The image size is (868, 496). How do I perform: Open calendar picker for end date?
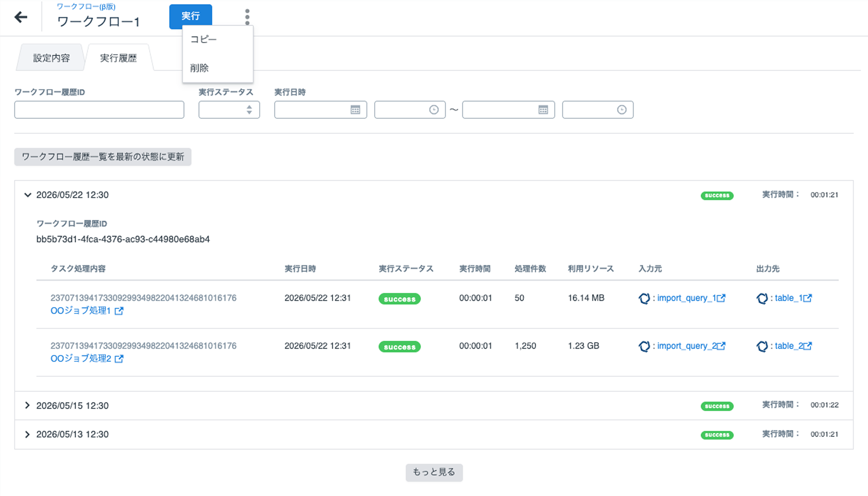[x=543, y=110]
